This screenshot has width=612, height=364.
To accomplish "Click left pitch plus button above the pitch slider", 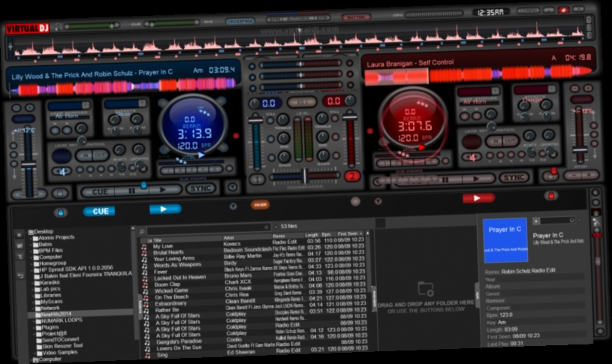I will (30, 107).
